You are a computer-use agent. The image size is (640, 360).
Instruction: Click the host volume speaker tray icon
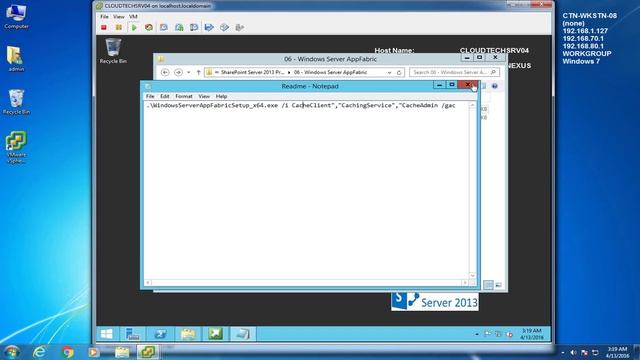573,353
